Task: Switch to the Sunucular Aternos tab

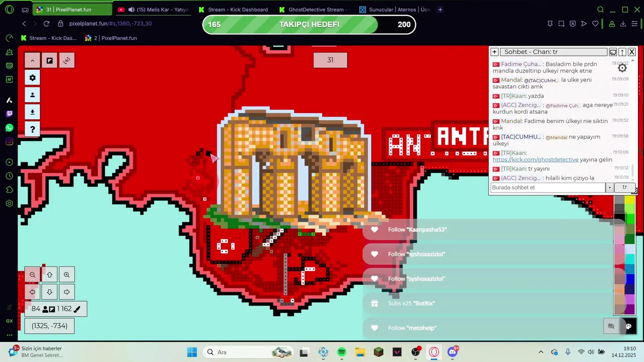Action: click(394, 10)
